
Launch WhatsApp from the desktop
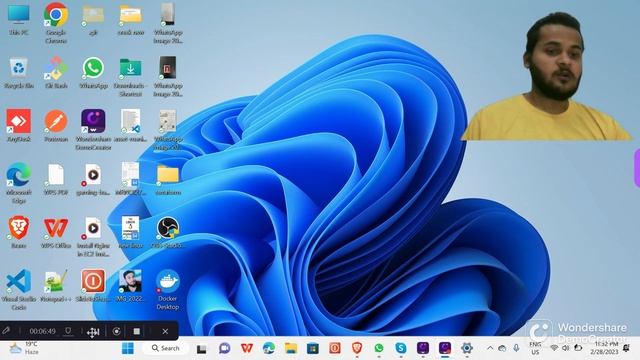tap(93, 73)
